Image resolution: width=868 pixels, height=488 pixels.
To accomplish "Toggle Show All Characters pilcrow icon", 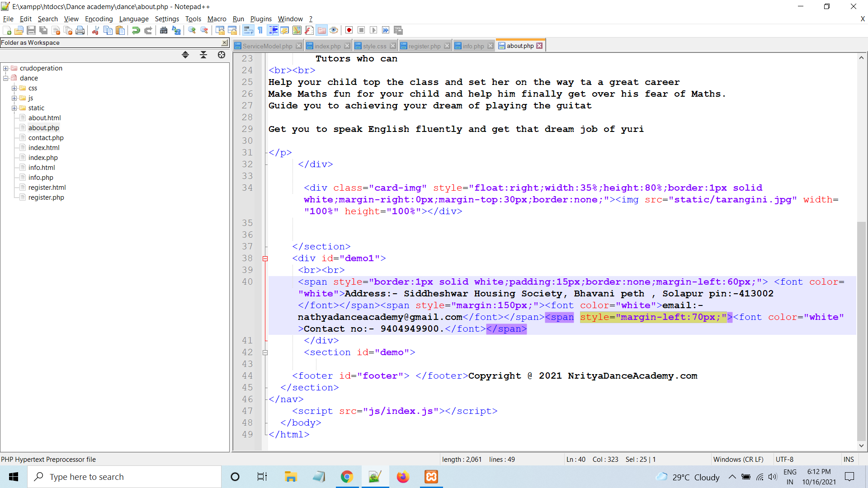I will click(x=260, y=30).
